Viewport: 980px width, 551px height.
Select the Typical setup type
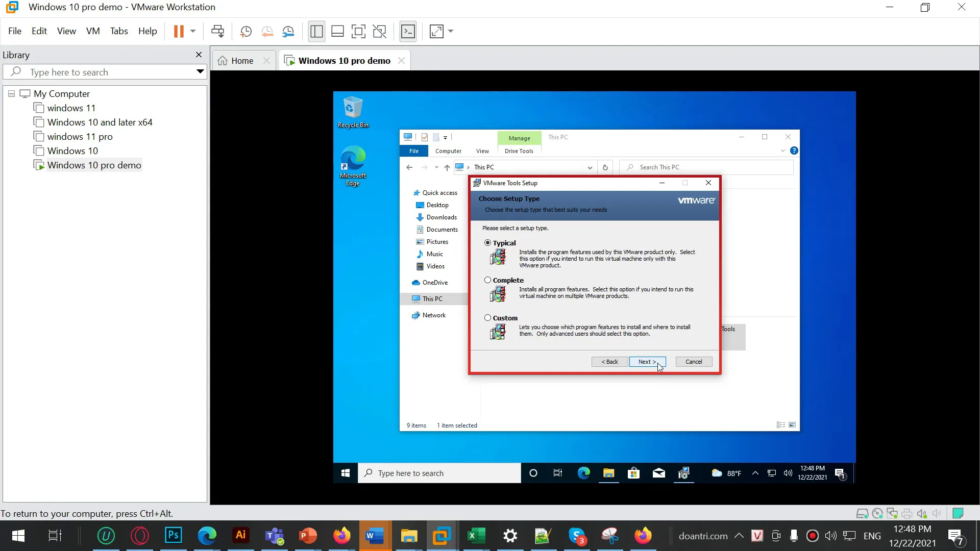[488, 242]
